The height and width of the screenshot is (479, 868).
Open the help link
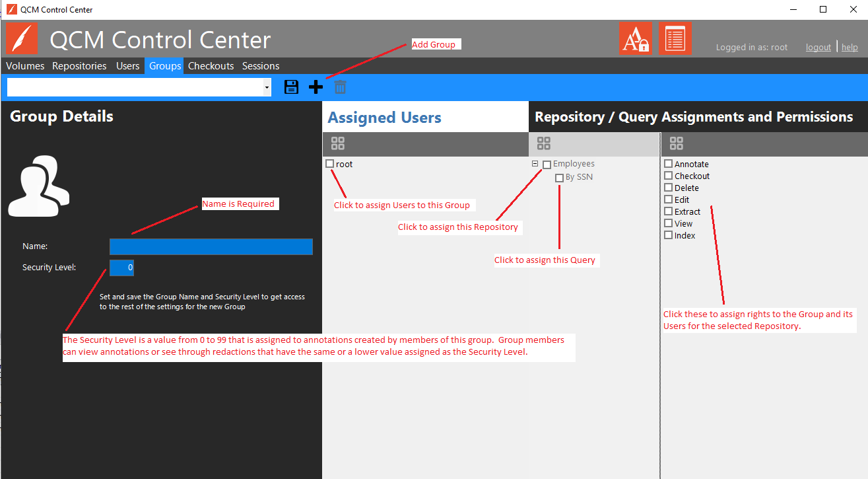[x=850, y=48]
